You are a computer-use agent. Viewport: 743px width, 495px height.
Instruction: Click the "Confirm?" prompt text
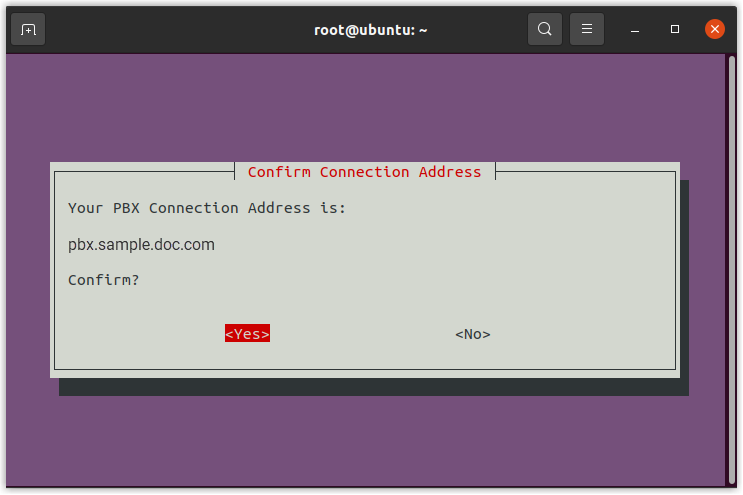[x=103, y=280]
